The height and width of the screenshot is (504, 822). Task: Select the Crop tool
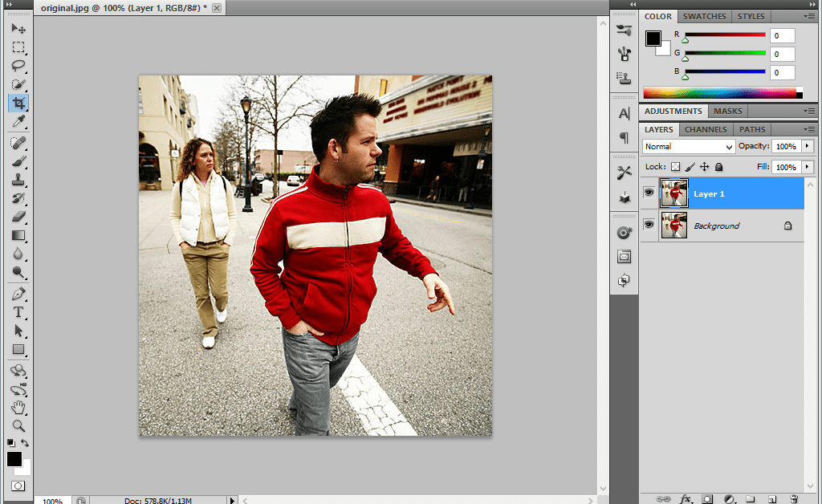(x=18, y=103)
